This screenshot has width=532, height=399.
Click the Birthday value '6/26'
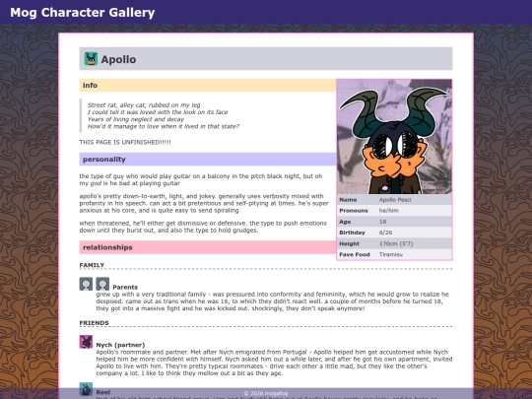tap(385, 233)
